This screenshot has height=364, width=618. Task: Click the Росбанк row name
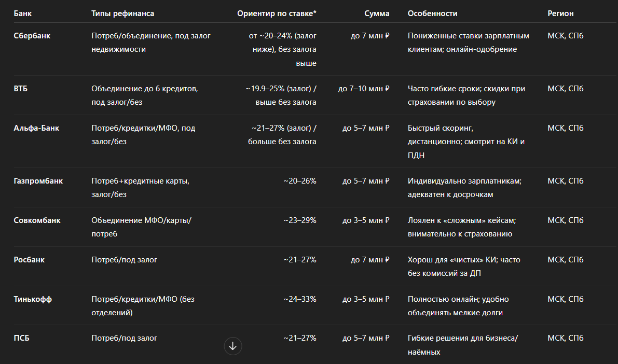(29, 260)
